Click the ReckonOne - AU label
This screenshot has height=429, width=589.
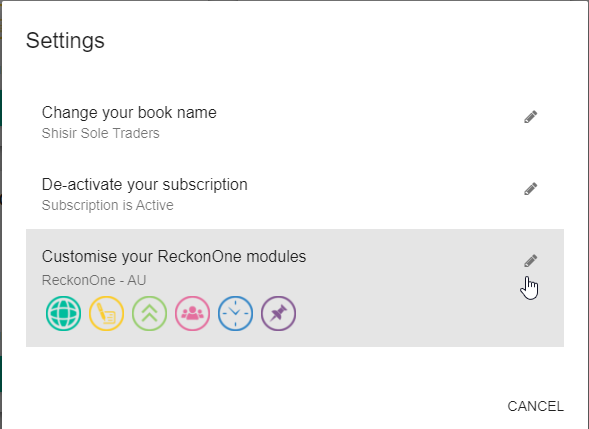click(x=94, y=280)
